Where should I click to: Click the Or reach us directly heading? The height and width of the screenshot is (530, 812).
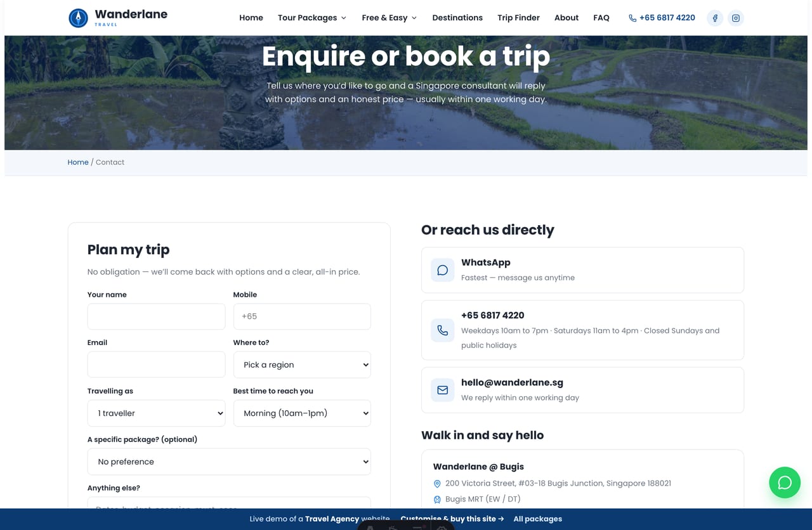point(488,229)
